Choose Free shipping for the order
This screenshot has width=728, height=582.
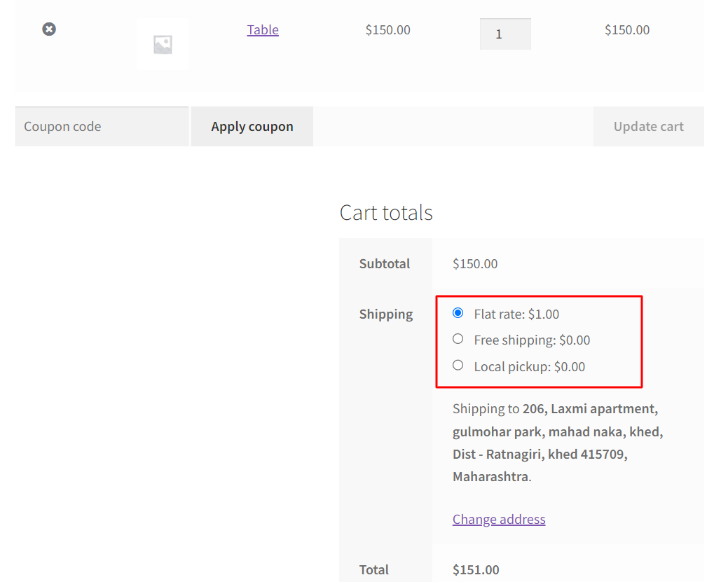[458, 339]
